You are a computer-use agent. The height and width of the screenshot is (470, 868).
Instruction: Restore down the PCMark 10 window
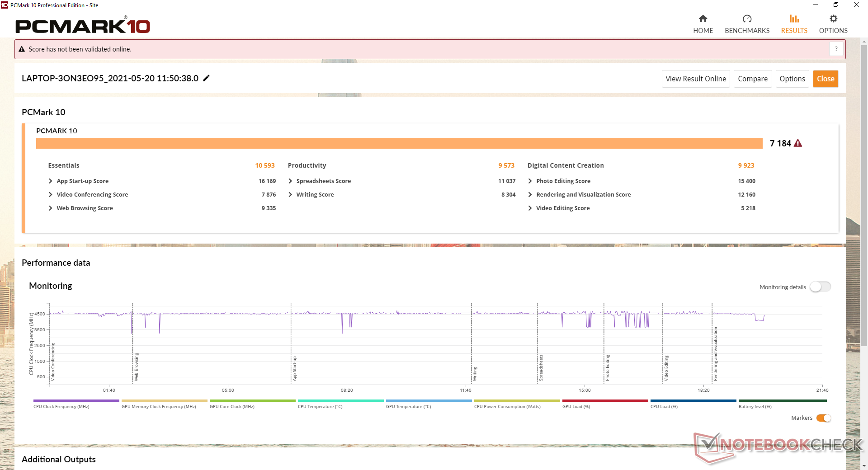(x=836, y=5)
